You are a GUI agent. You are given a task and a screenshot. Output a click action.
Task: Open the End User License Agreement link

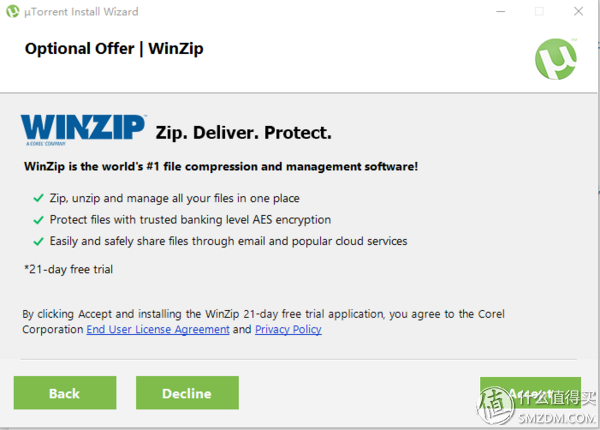pyautogui.click(x=157, y=329)
